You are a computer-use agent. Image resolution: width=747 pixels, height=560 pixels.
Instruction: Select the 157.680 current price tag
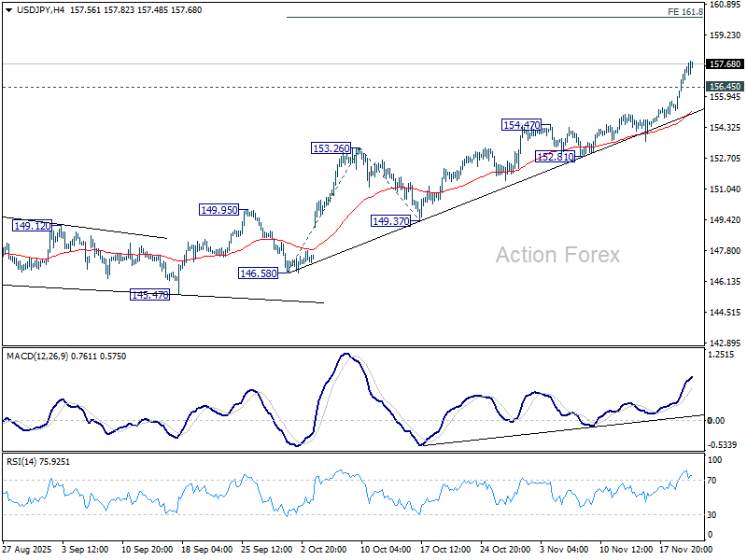[726, 64]
